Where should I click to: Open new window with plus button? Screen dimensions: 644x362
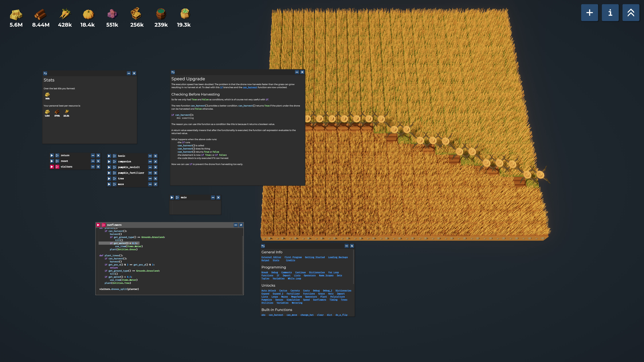[x=589, y=13]
